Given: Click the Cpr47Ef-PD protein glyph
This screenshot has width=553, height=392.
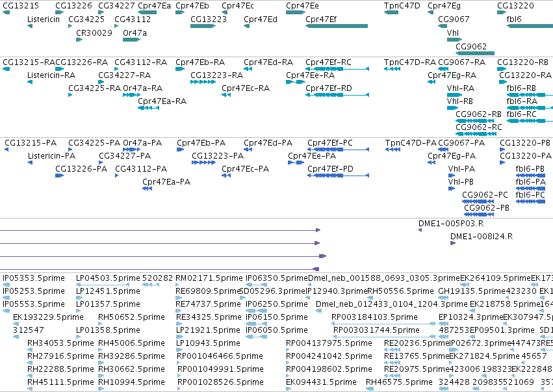Looking at the screenshot, I should 338,176.
